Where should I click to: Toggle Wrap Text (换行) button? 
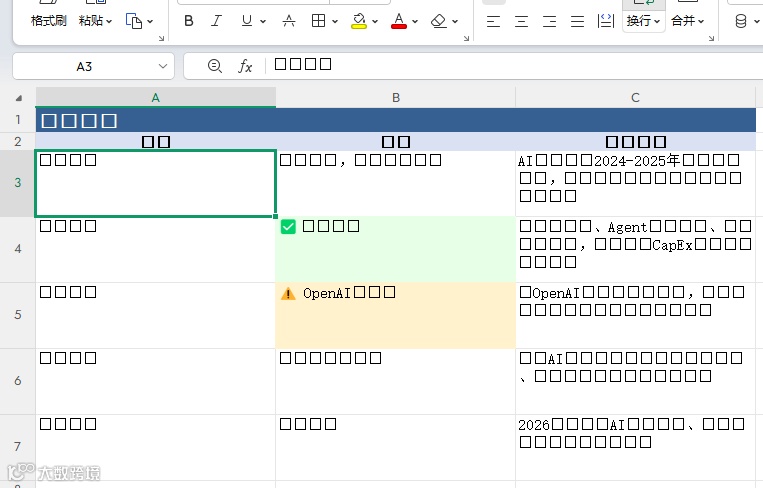pyautogui.click(x=643, y=21)
